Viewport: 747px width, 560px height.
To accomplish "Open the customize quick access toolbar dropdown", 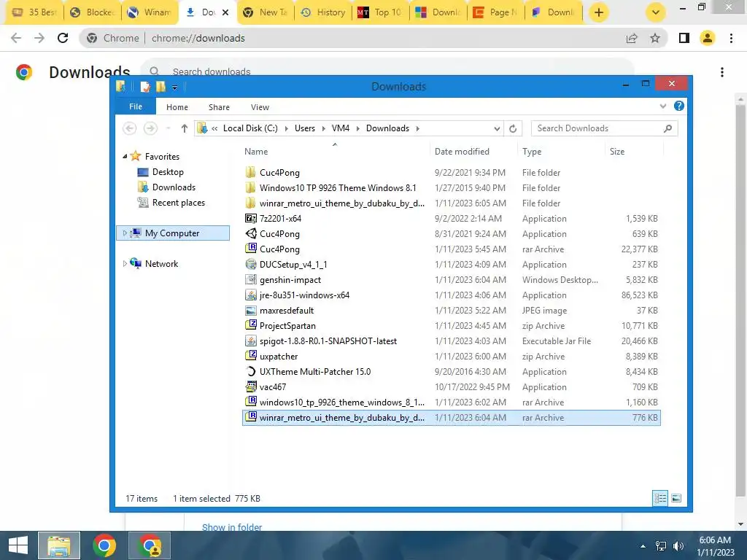I will (175, 87).
